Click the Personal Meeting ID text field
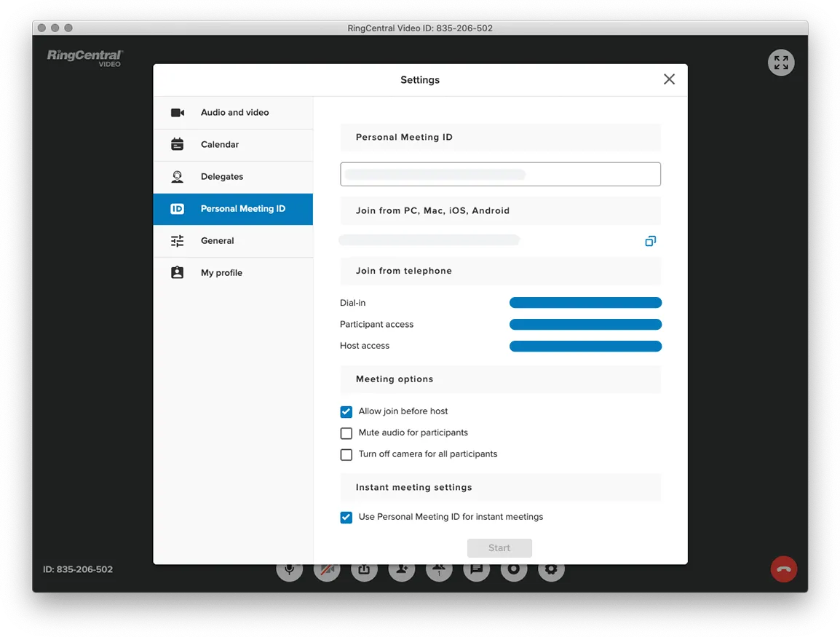840x637 pixels. click(500, 175)
